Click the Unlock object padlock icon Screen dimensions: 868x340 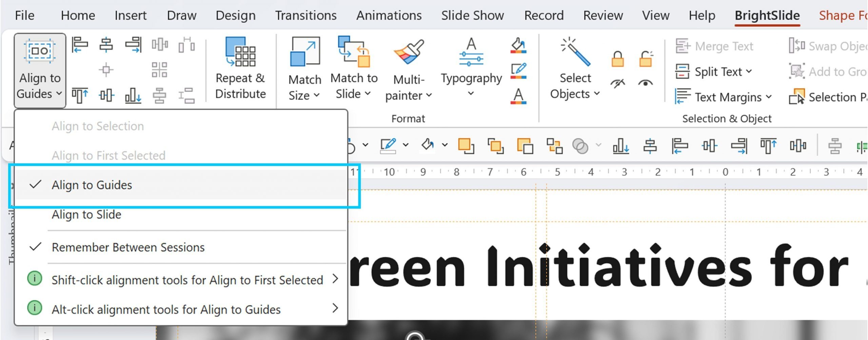[646, 59]
